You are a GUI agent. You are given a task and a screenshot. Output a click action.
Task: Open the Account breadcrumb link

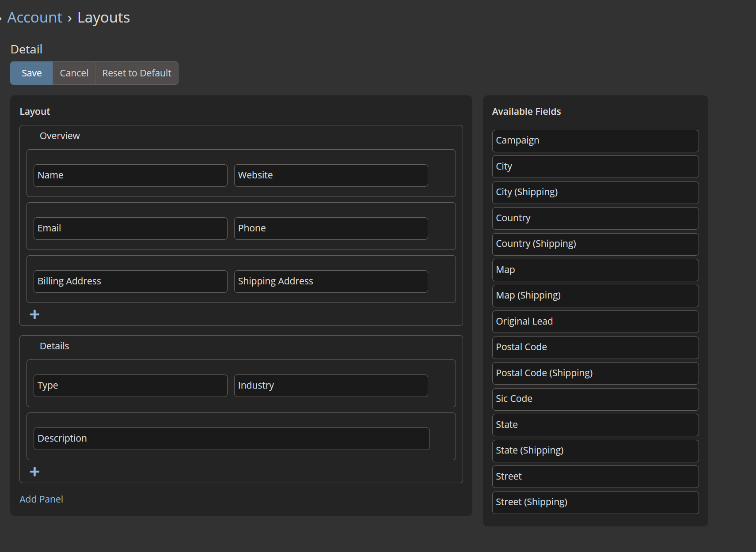[x=35, y=18]
